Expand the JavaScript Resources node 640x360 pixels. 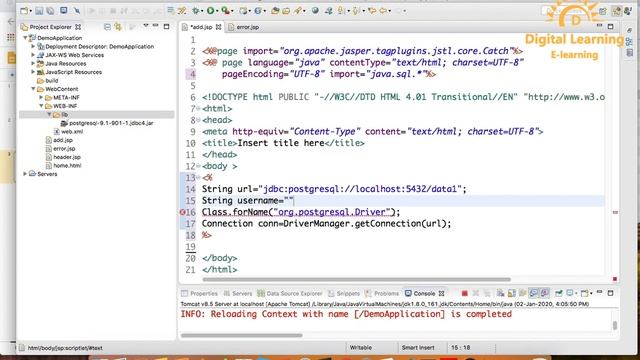pyautogui.click(x=33, y=72)
